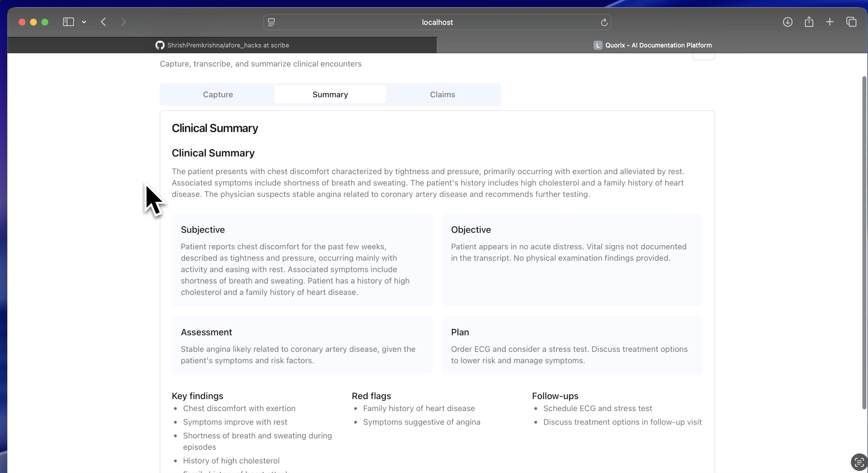The height and width of the screenshot is (473, 868).
Task: Open the Capture tab
Action: coord(218,94)
